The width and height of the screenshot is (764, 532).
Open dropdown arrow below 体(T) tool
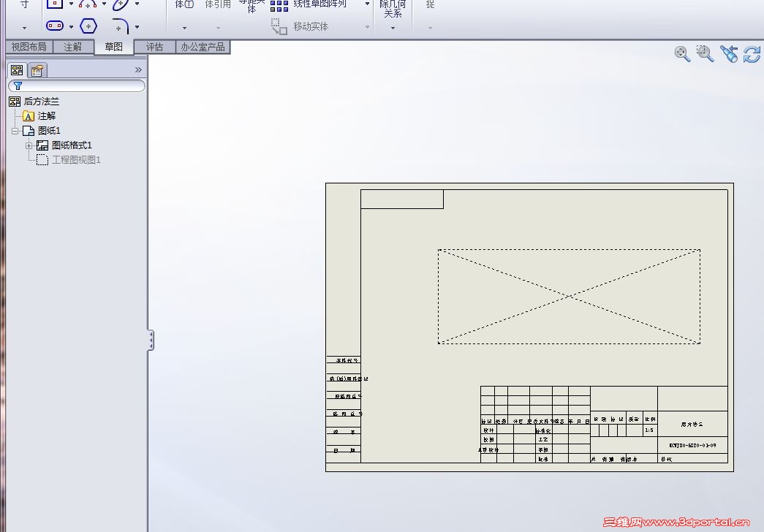(x=184, y=28)
